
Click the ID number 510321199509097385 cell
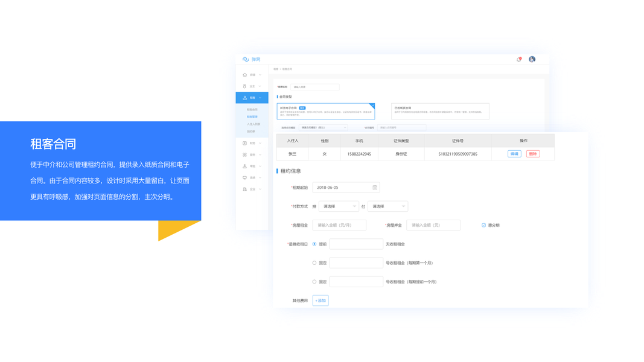pos(457,154)
